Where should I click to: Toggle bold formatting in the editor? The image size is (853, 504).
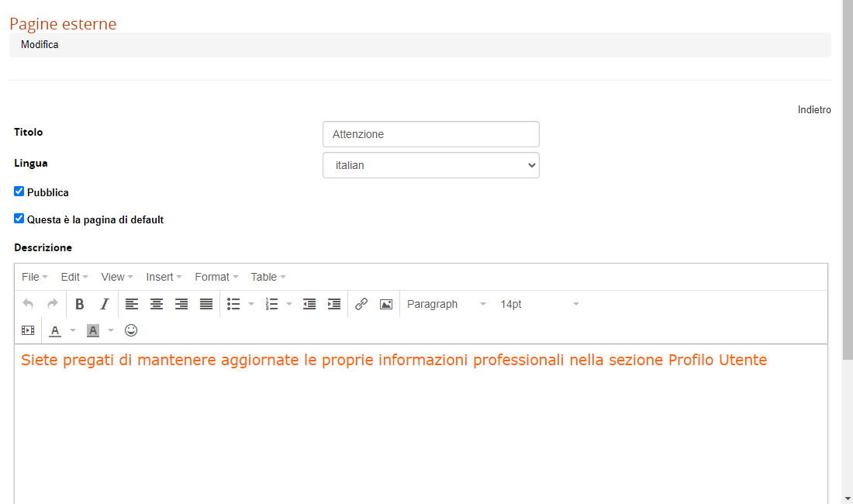(79, 304)
